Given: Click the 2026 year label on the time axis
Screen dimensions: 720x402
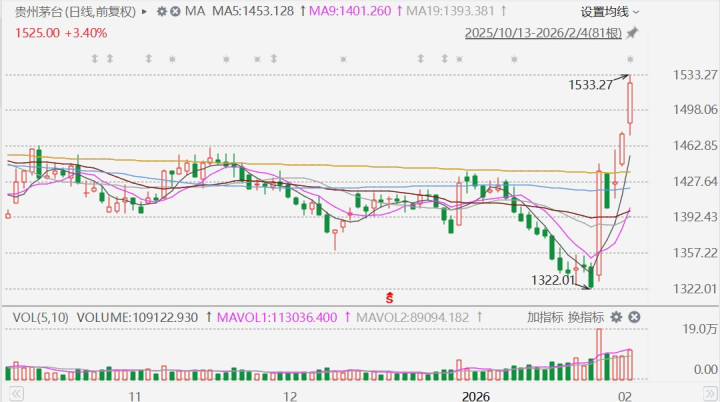Looking at the screenshot, I should [x=476, y=396].
